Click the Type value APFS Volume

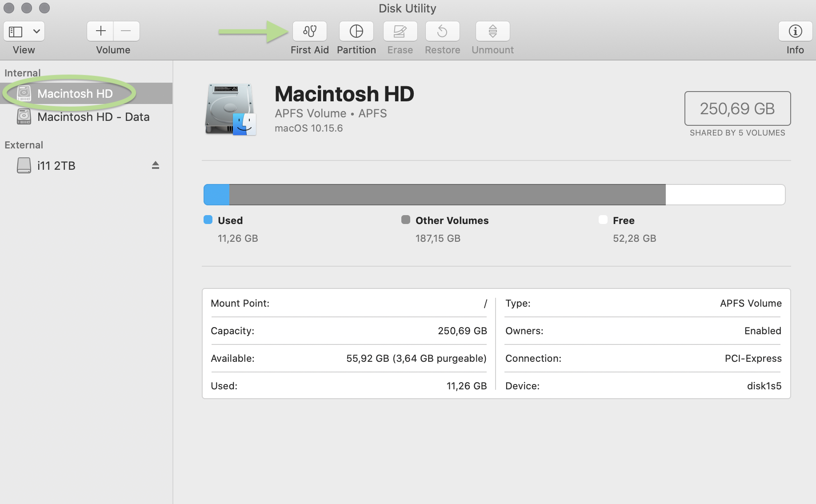pos(751,303)
